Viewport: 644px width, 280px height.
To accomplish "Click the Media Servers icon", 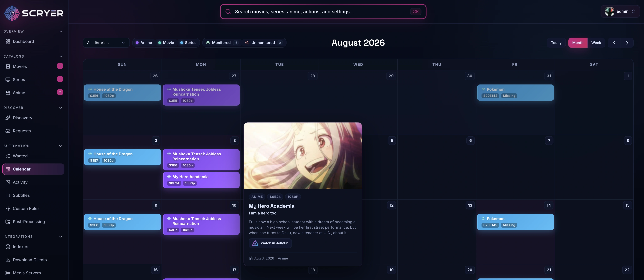I will click(8, 273).
